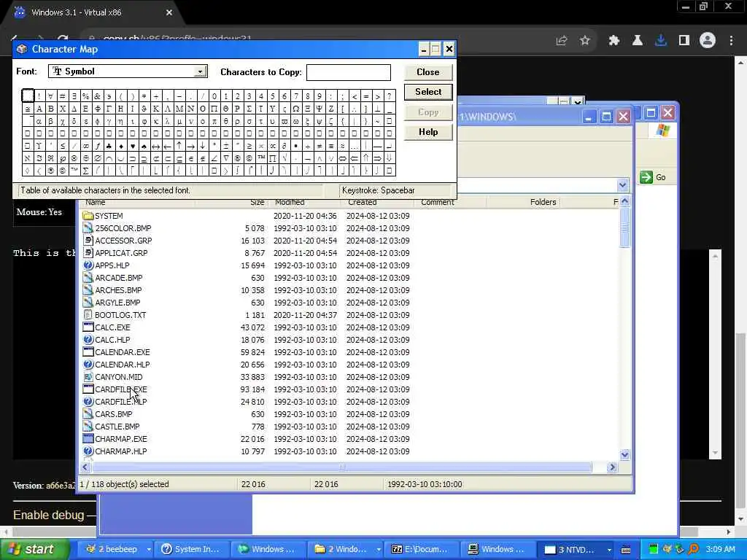747x560 pixels.
Task: Click the Select button in Character Map
Action: pyautogui.click(x=427, y=92)
